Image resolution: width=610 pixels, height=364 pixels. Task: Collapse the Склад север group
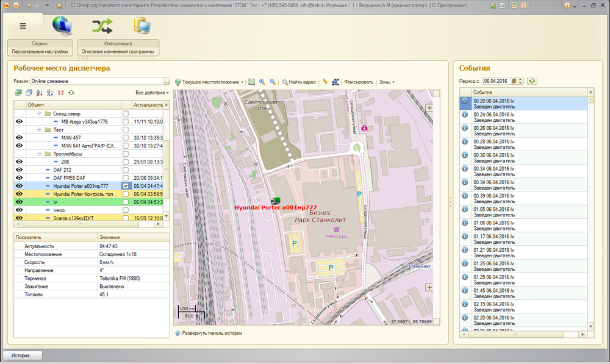[x=39, y=113]
